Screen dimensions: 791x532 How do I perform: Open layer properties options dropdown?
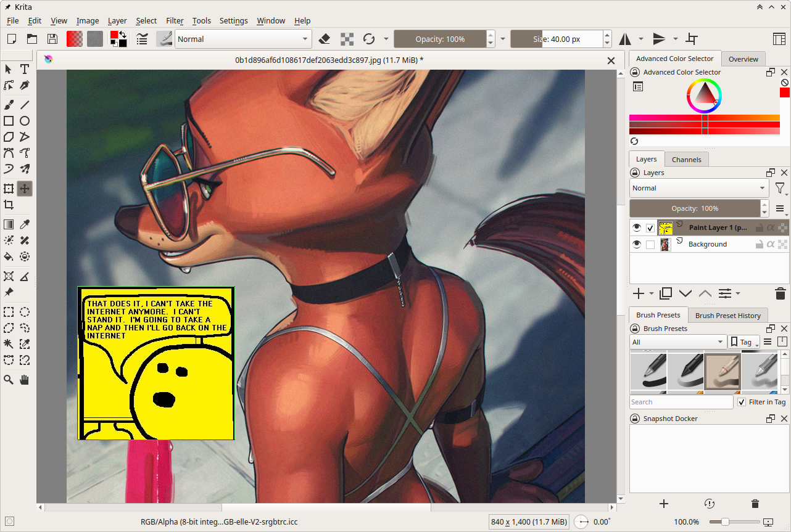click(729, 293)
